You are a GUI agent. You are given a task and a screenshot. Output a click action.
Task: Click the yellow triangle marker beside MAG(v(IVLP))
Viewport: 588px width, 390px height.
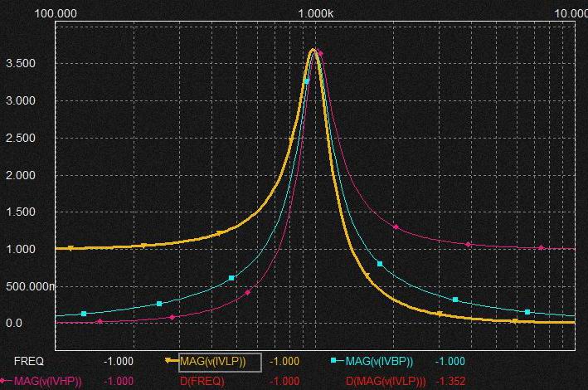tap(170, 362)
